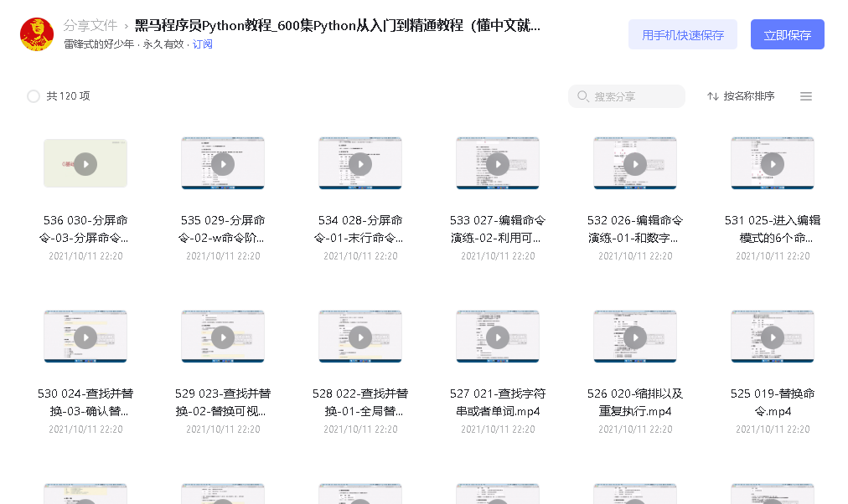The image size is (848, 504).
Task: Click play on 531 025-进入编辑模式 thumbnail
Action: 772,162
